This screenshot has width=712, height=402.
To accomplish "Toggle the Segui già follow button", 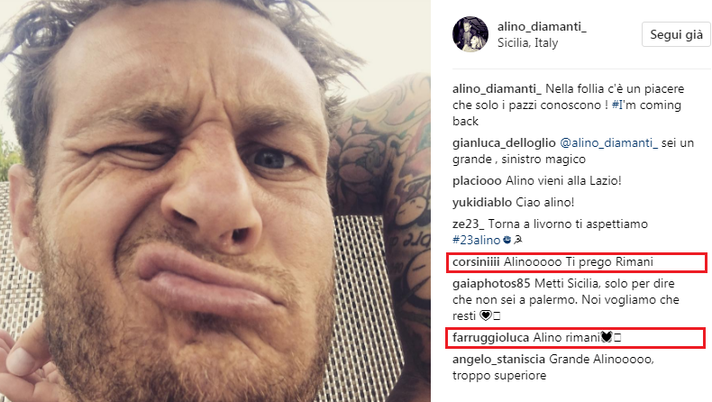I will (676, 35).
